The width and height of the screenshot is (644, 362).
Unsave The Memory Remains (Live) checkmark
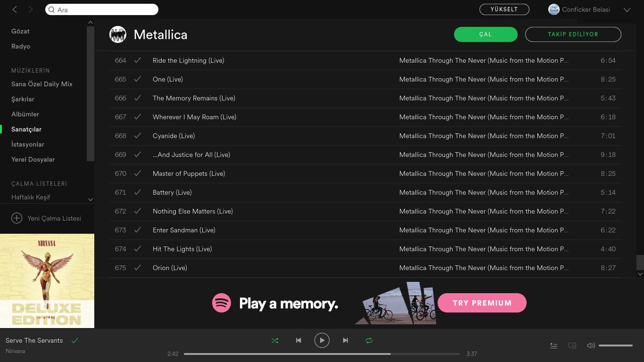pos(138,98)
